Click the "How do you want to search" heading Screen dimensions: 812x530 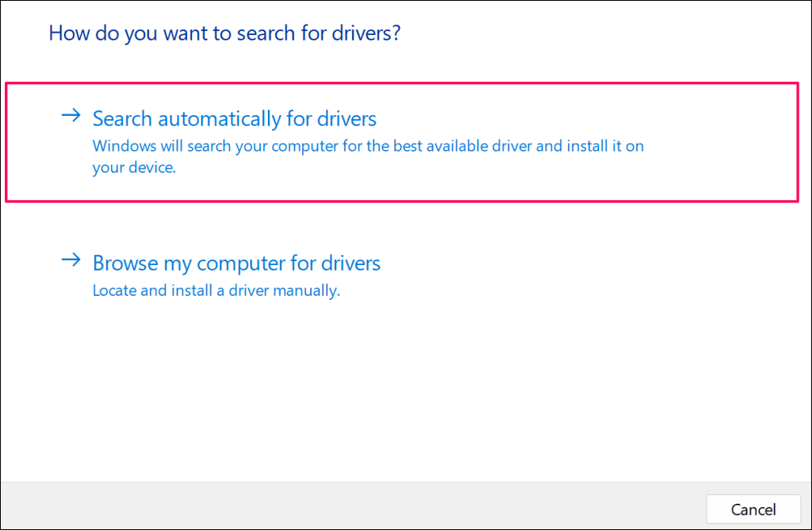click(x=224, y=33)
